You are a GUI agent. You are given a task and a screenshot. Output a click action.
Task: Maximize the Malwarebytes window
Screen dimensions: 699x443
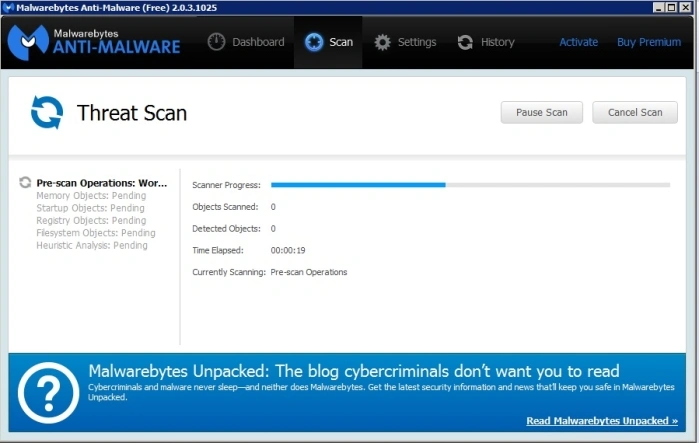(x=671, y=8)
